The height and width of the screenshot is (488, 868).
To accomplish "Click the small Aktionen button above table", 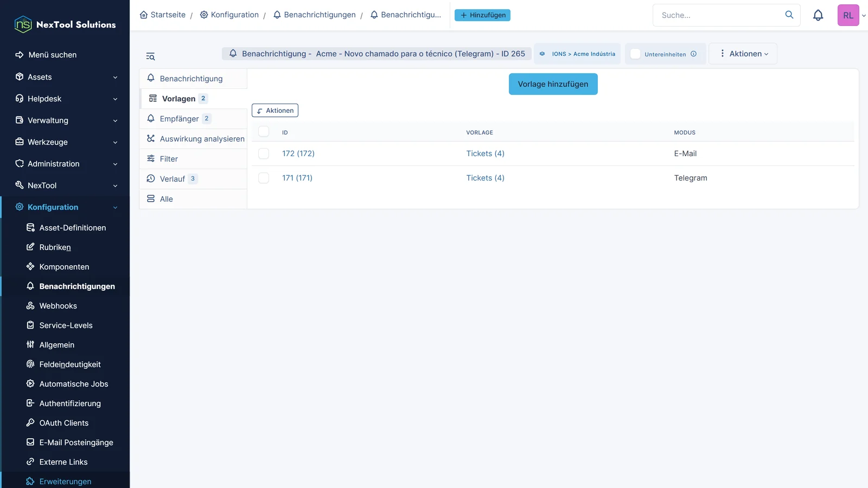I will (x=275, y=111).
